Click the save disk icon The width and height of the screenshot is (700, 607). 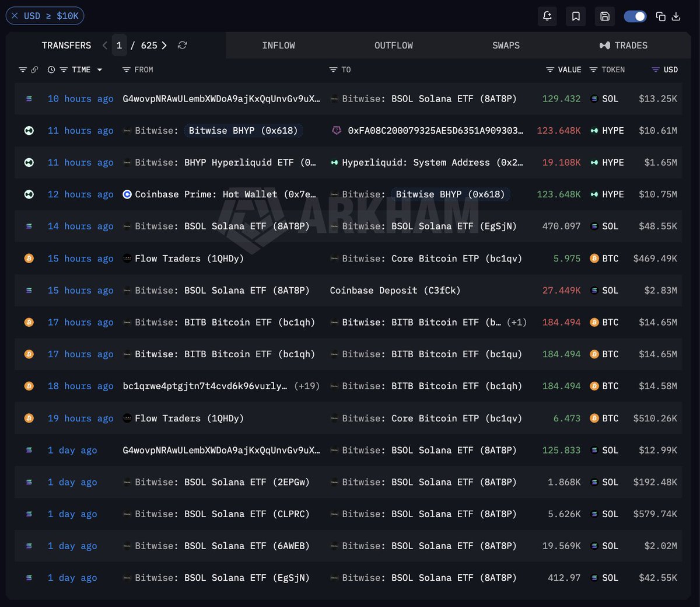point(605,16)
